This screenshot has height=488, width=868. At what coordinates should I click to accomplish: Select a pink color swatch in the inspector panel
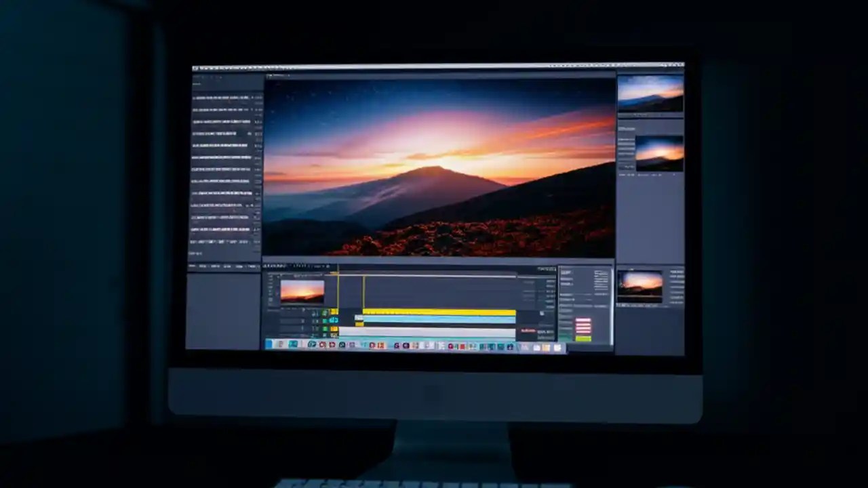(x=583, y=325)
